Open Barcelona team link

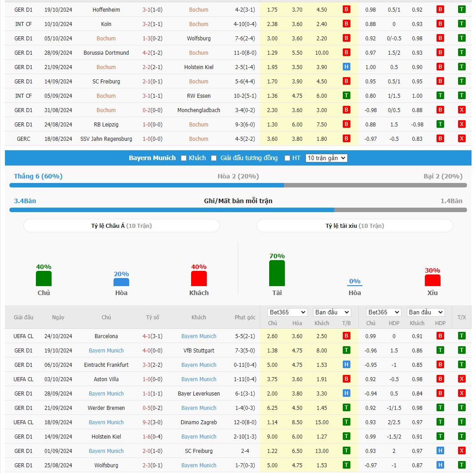tap(106, 336)
